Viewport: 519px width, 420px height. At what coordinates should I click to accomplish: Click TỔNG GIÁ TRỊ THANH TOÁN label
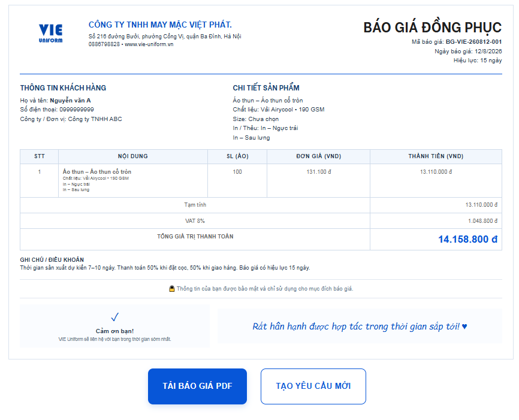tap(195, 236)
